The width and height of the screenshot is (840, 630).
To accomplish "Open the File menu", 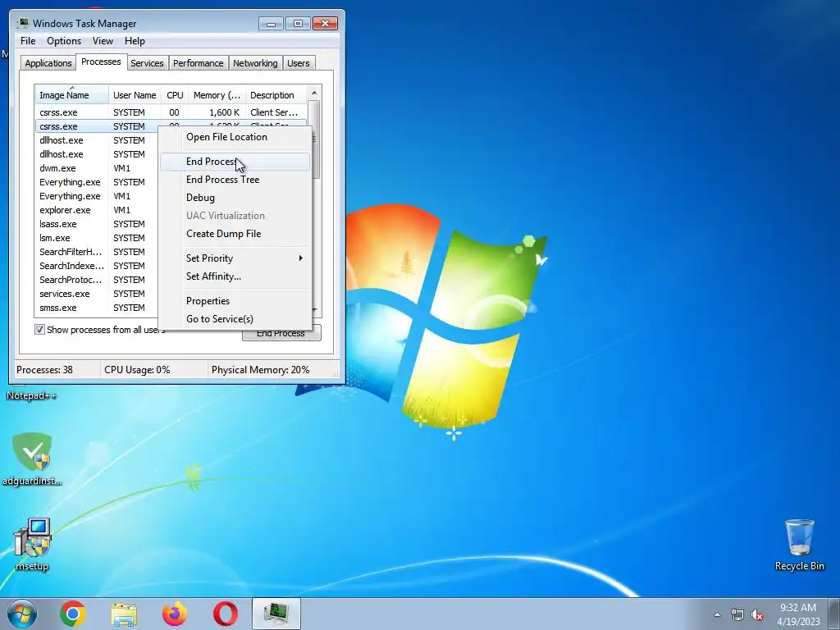I will pyautogui.click(x=28, y=41).
